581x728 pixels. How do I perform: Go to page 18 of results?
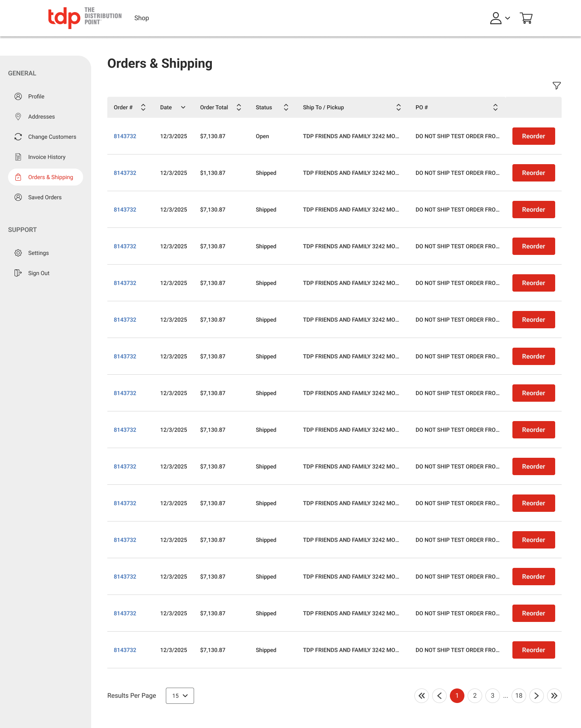(x=518, y=695)
